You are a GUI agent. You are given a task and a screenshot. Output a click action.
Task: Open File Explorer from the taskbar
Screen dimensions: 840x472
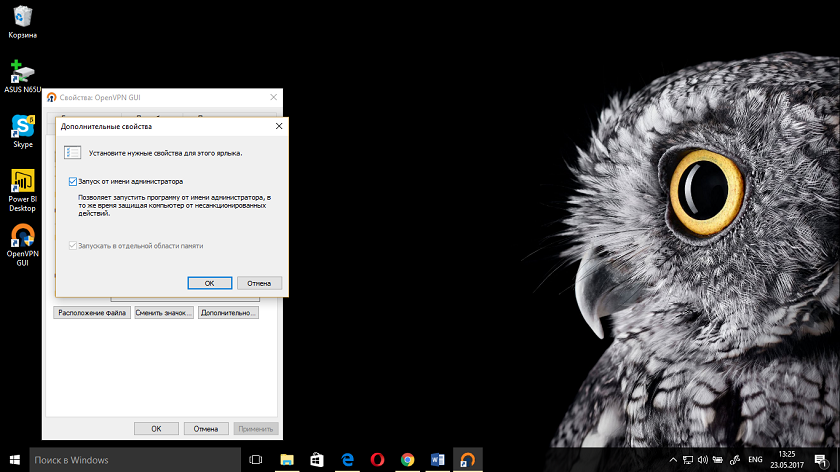(287, 460)
